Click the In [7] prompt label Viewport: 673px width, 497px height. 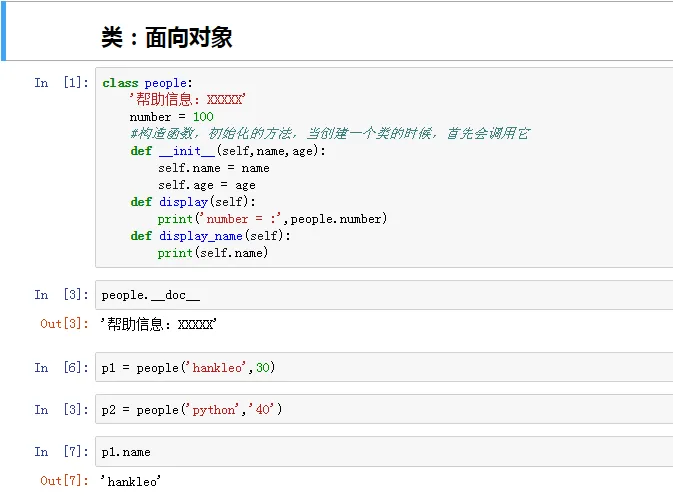click(61, 452)
